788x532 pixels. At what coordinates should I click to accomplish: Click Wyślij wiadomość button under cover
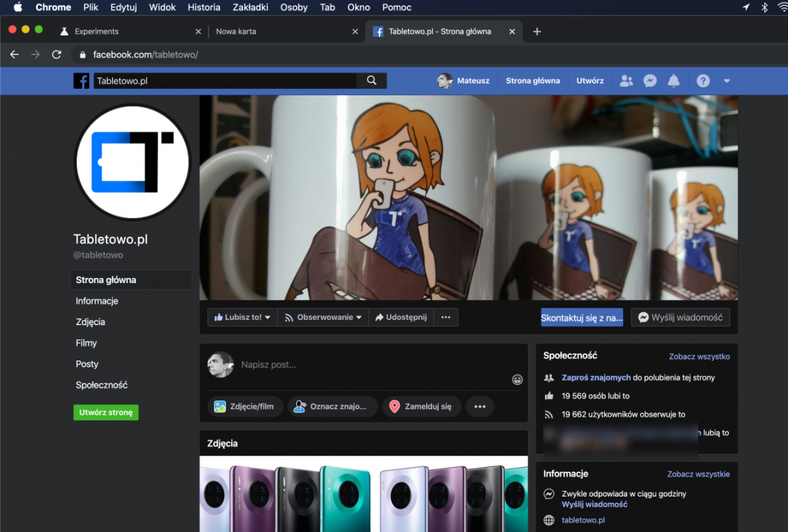(x=680, y=317)
